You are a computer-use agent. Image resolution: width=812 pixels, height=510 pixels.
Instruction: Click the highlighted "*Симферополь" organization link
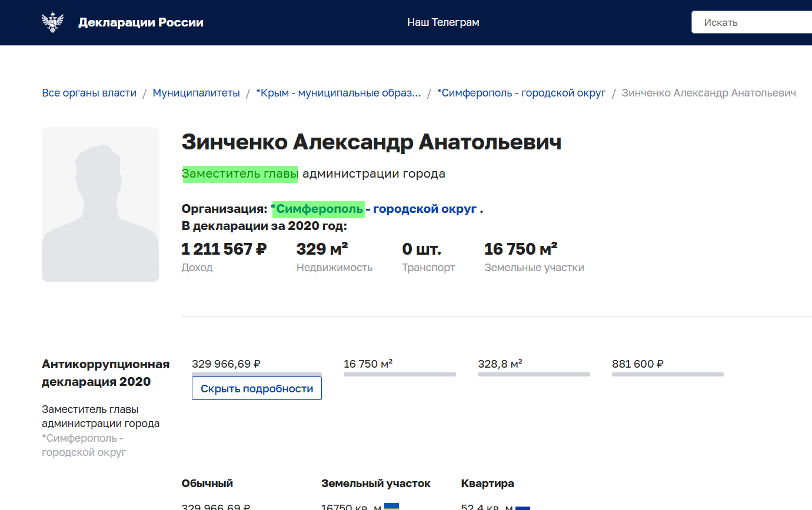pyautogui.click(x=317, y=208)
